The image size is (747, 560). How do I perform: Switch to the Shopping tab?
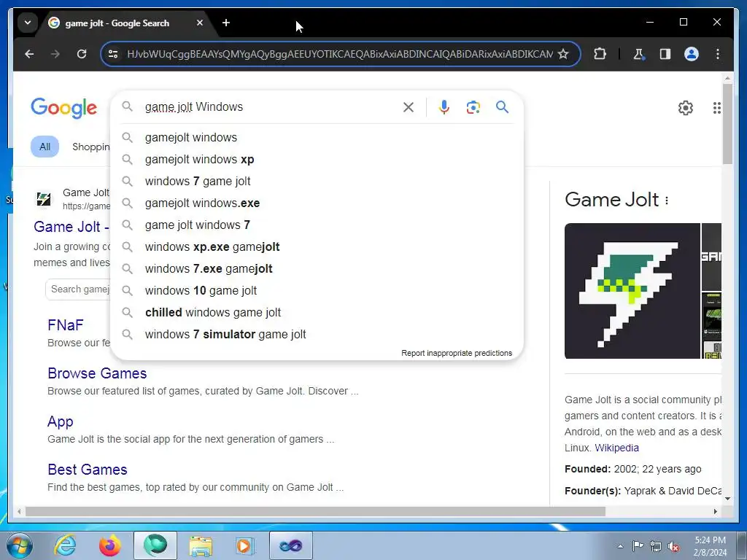[x=90, y=147]
